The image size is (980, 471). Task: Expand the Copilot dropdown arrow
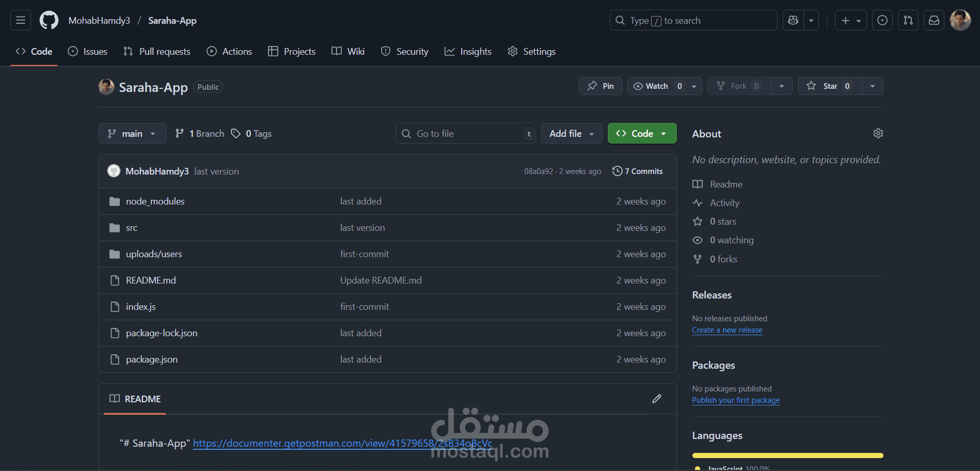coord(811,21)
